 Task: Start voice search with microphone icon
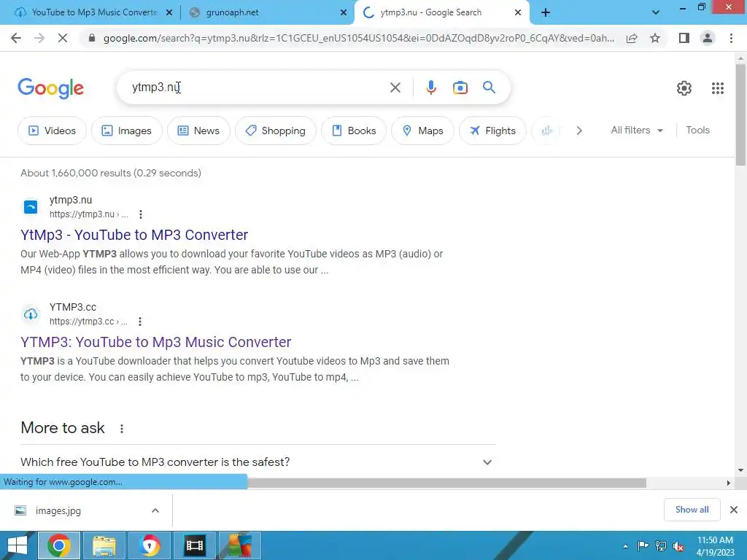click(x=430, y=87)
